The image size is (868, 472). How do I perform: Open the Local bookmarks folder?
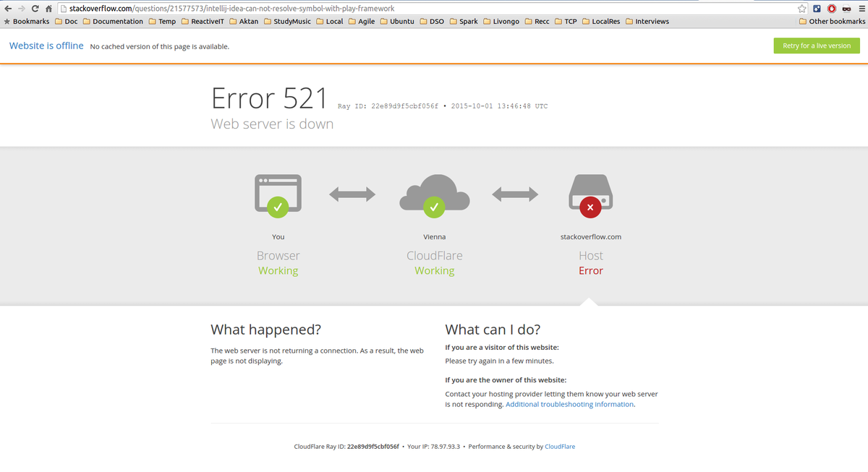(330, 22)
